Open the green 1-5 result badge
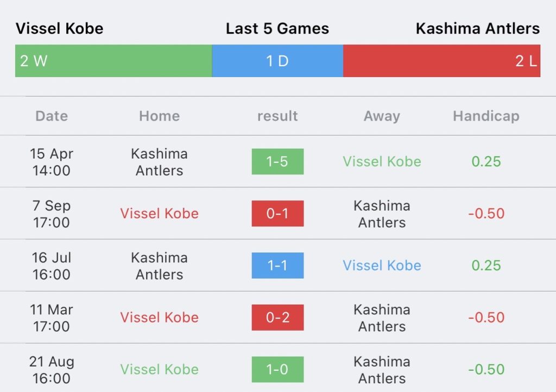 (277, 162)
